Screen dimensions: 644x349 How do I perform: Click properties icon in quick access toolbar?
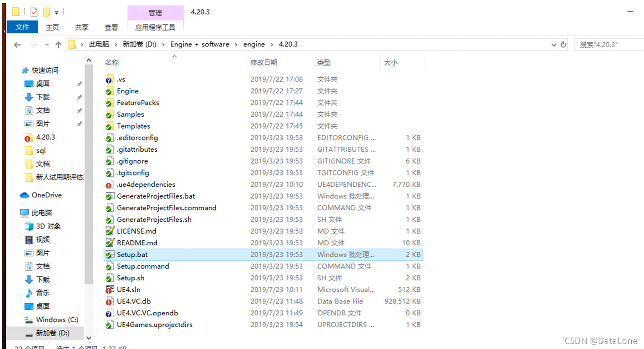tap(34, 12)
